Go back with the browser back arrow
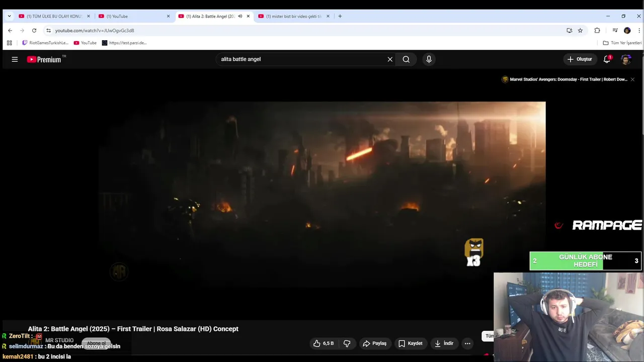Screen dimensions: 644x362 pos(10,30)
